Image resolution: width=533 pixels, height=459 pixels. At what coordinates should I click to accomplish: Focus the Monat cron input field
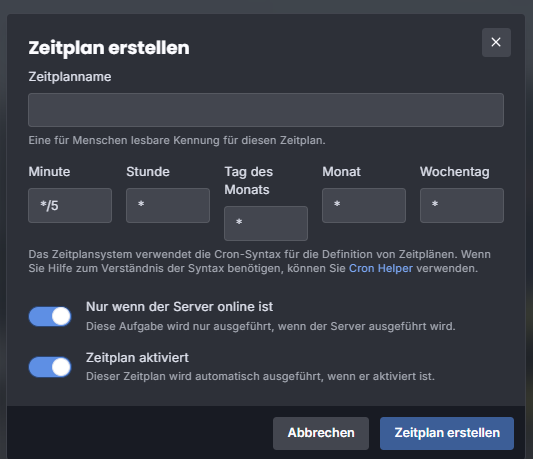(364, 205)
